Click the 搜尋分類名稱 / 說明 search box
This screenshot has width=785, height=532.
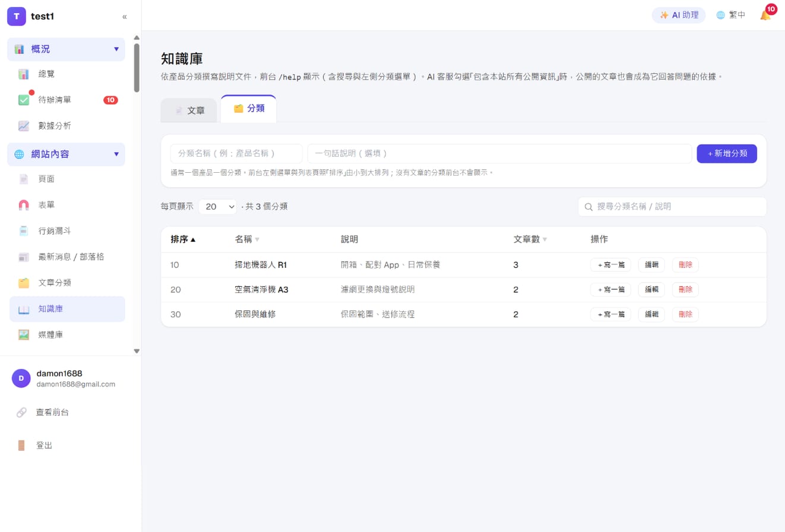(x=672, y=207)
